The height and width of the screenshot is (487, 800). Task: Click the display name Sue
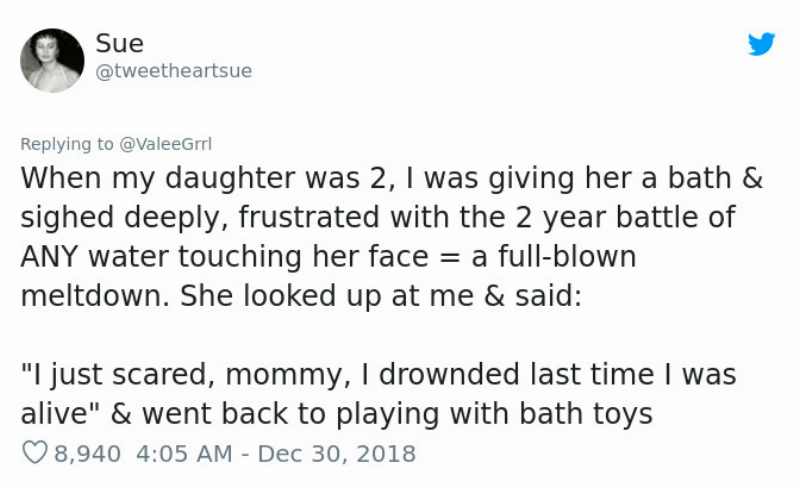point(120,44)
